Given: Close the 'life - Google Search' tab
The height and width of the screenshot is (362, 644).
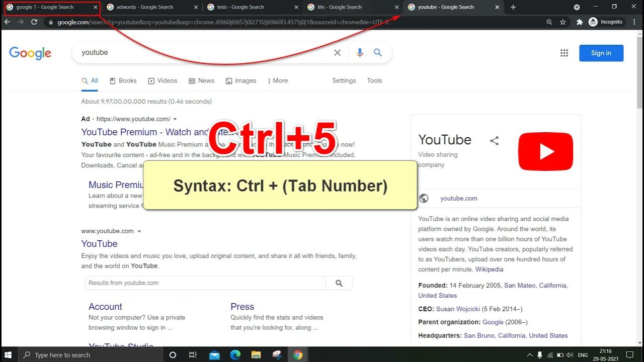Looking at the screenshot, I should pyautogui.click(x=397, y=8).
